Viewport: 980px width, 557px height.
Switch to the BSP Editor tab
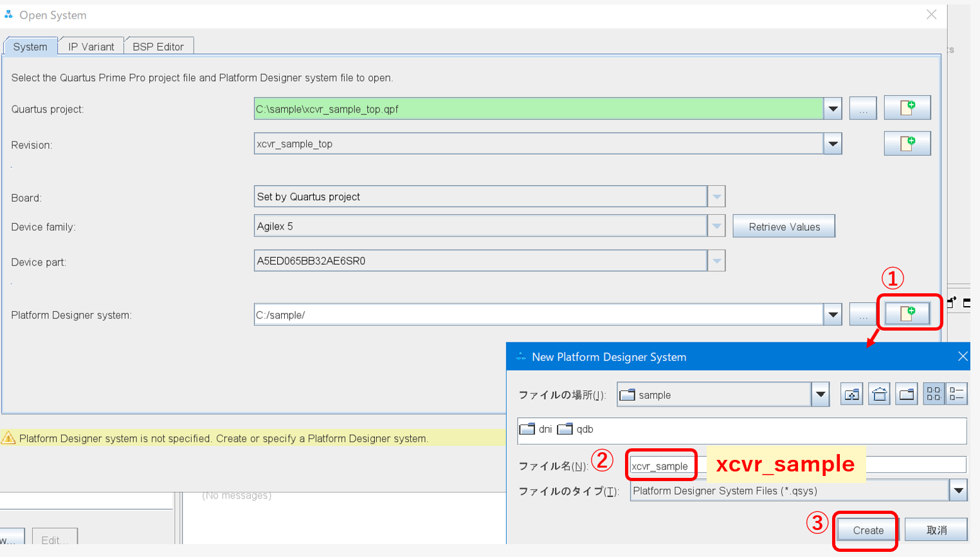(x=158, y=46)
